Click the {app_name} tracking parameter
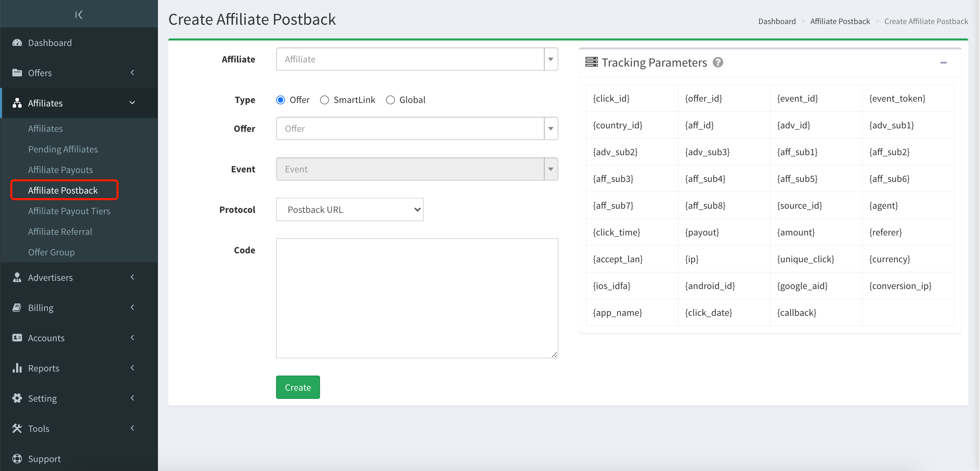This screenshot has height=471, width=980. [617, 312]
